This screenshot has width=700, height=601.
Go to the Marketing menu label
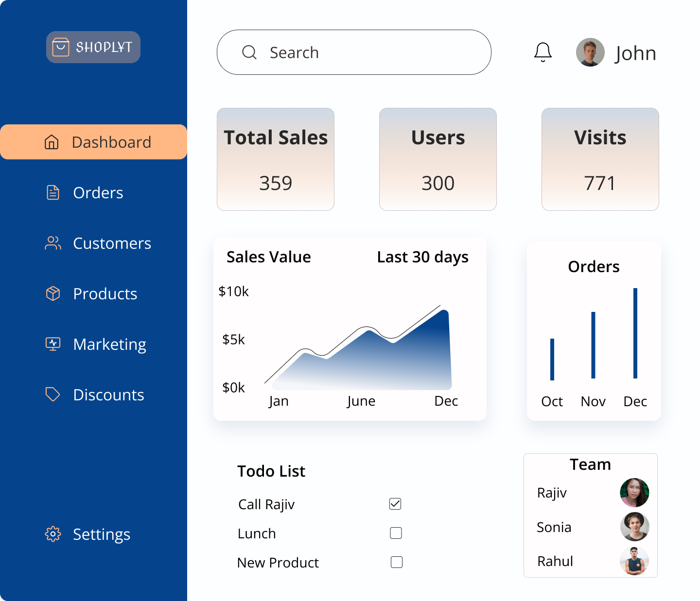click(109, 344)
